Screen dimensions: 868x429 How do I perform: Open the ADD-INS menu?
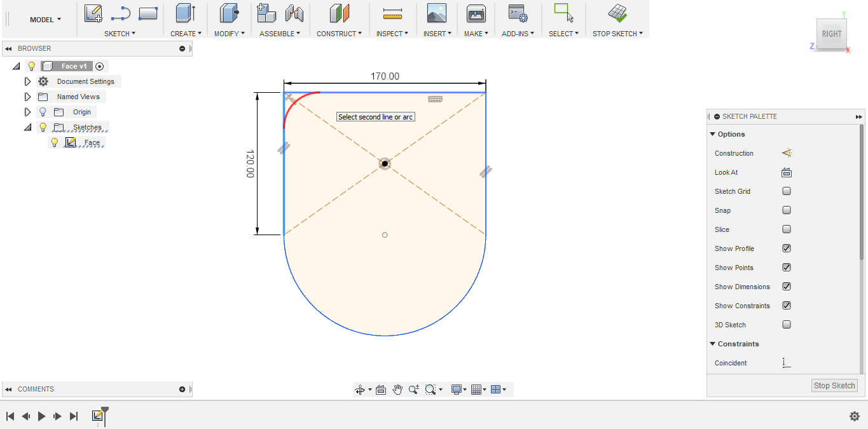click(518, 34)
